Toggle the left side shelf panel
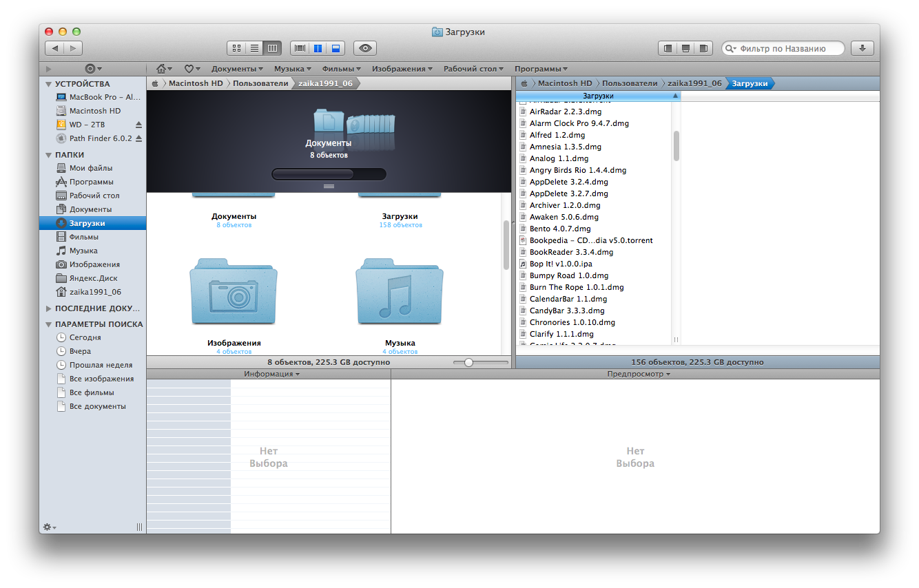 pos(668,48)
